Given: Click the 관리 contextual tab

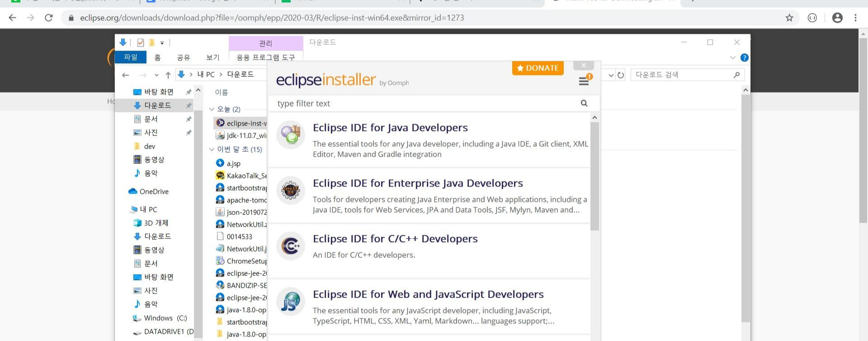Looking at the screenshot, I should click(266, 43).
